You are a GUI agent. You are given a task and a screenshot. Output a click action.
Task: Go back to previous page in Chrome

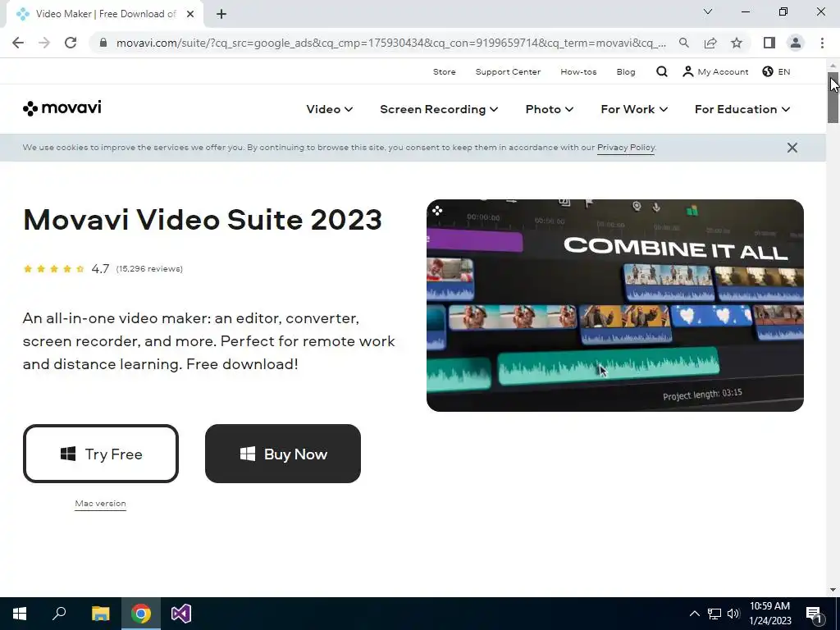point(18,43)
